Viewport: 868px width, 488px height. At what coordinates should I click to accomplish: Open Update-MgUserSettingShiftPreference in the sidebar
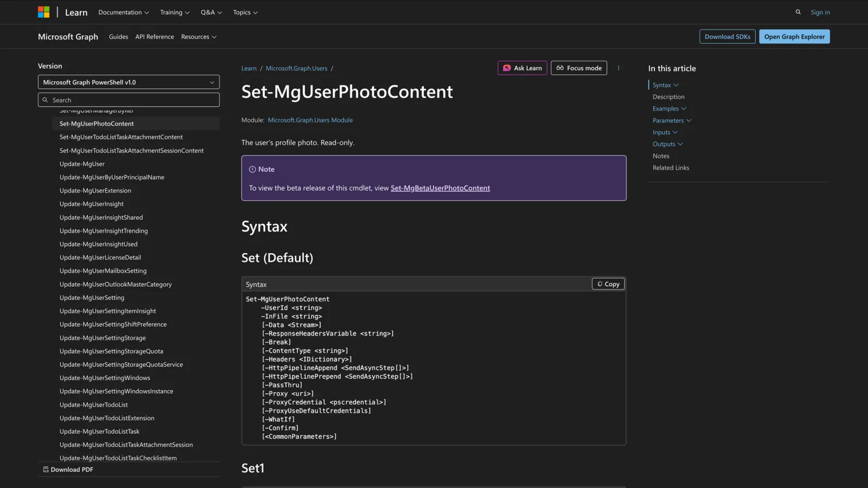pyautogui.click(x=113, y=324)
